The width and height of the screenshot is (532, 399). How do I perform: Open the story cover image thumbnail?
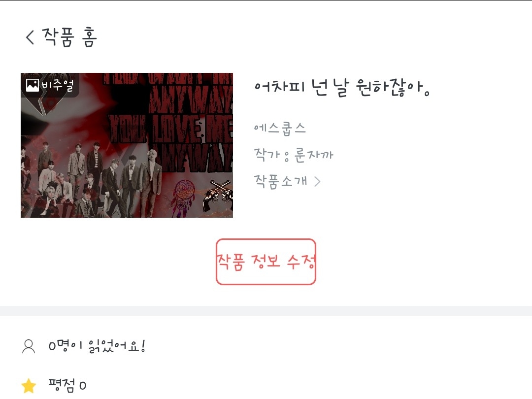click(x=127, y=145)
